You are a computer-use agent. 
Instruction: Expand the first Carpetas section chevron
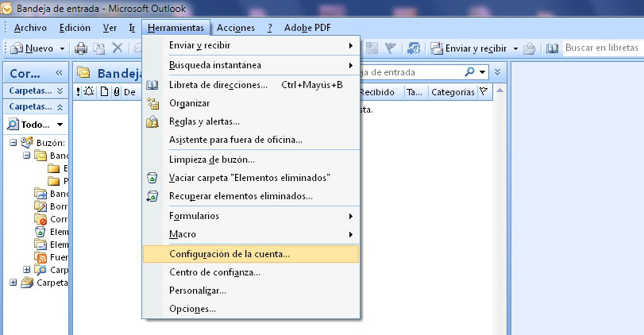pos(60,90)
